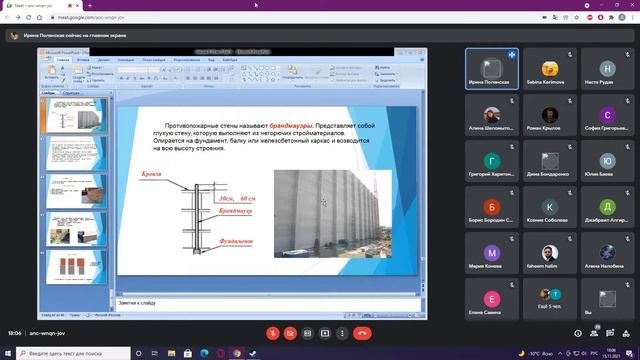Click the concrete wall photo on slide
Screen dimensions: 640x360
(333, 214)
